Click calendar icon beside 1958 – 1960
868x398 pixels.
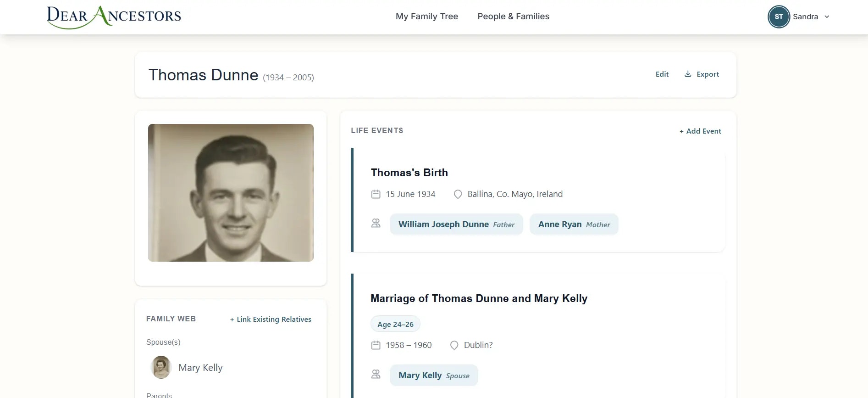[376, 345]
